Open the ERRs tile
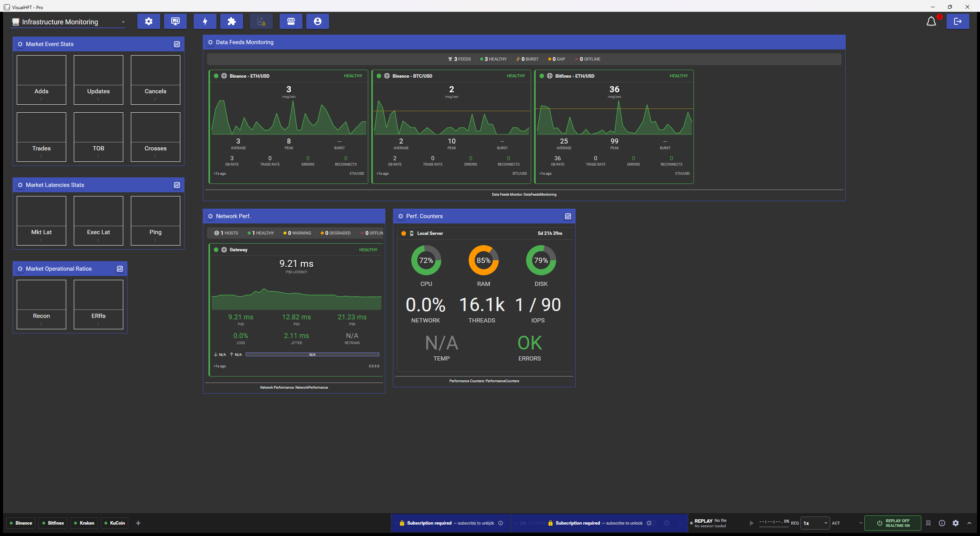 [99, 305]
